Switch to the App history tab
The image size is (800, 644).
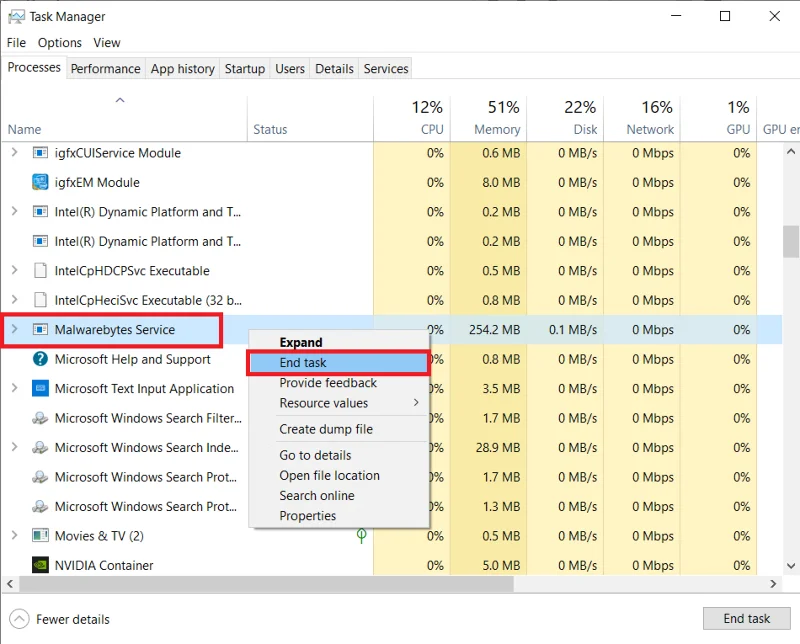[x=183, y=68]
